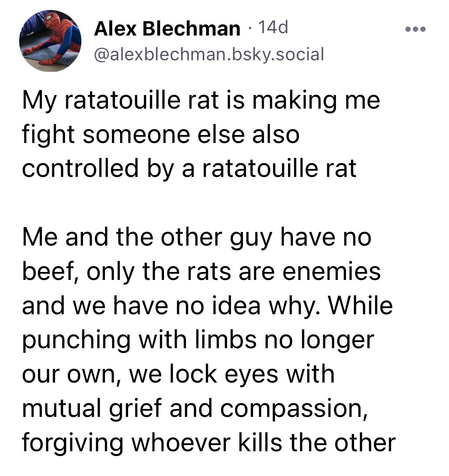Click the 14d post timestamp
The image size is (449, 476).
(273, 28)
